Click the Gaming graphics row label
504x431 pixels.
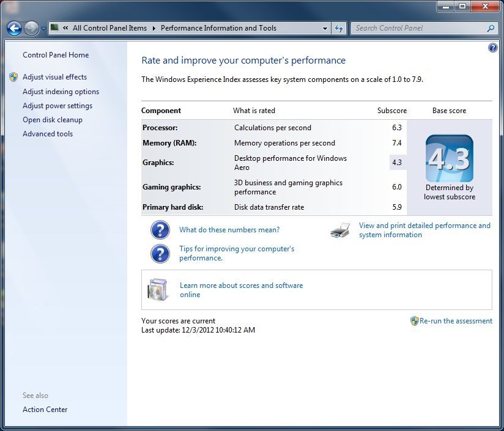172,187
